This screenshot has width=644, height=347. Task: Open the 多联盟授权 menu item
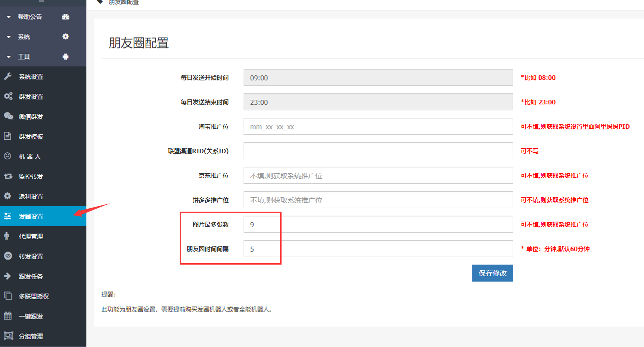click(x=34, y=296)
